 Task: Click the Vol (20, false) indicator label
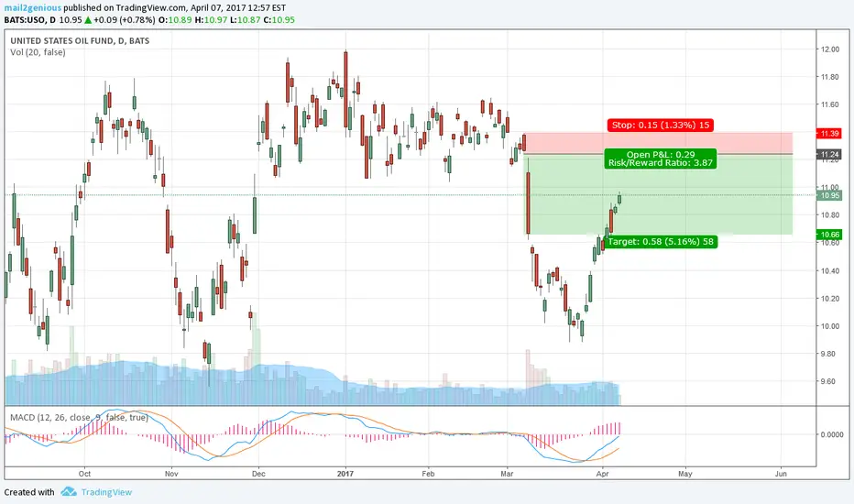pyautogui.click(x=38, y=52)
